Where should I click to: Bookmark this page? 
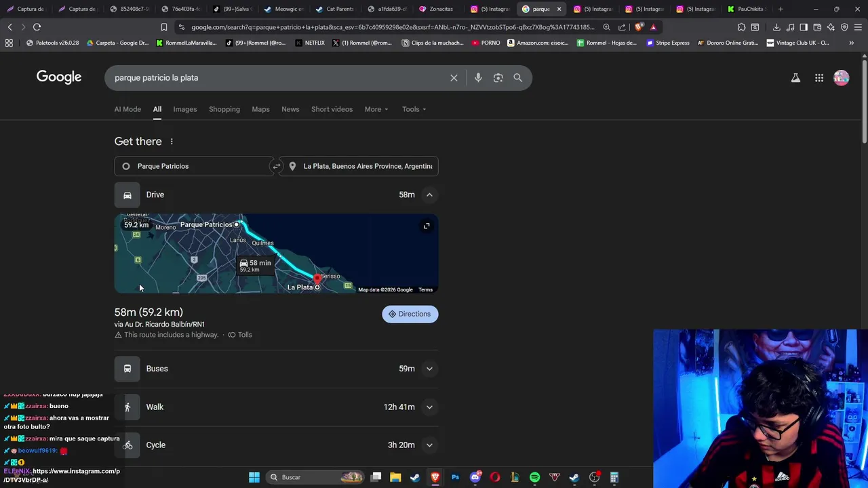(x=163, y=27)
